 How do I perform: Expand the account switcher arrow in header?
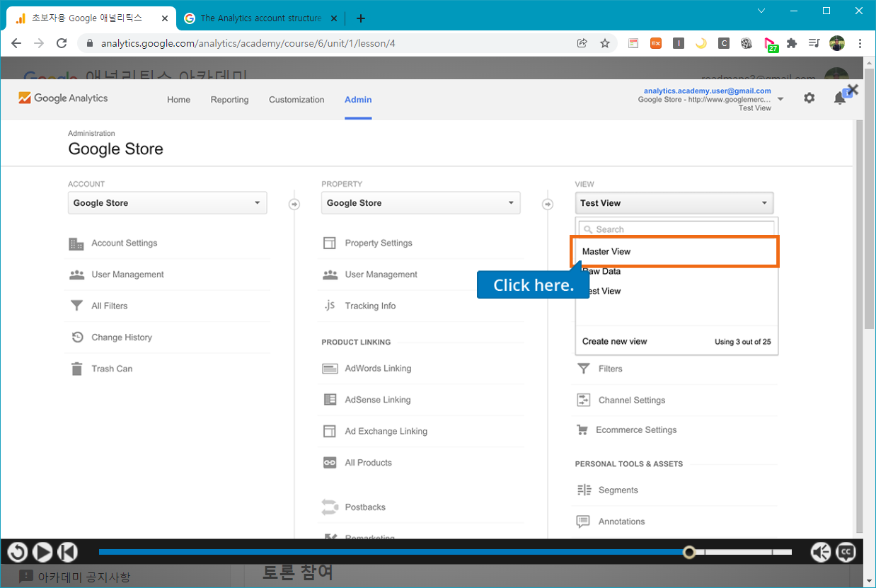coord(780,99)
